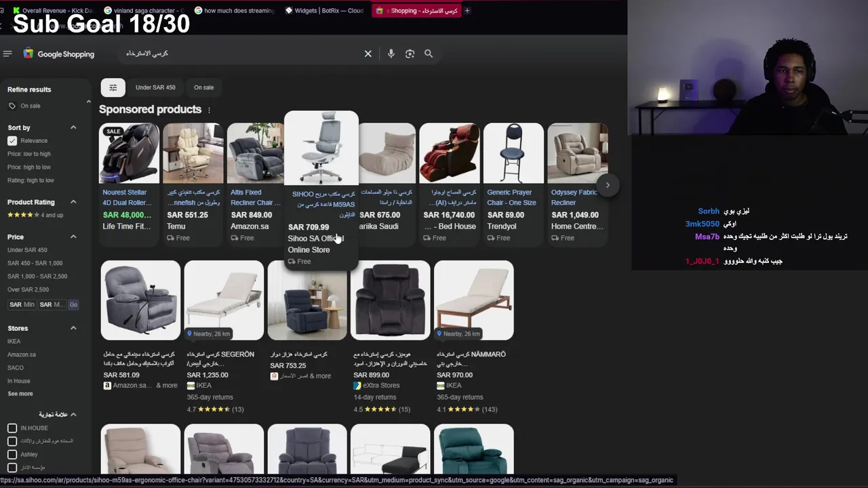Select price range SAR 1,000 - SAR 2,500

tap(37, 277)
